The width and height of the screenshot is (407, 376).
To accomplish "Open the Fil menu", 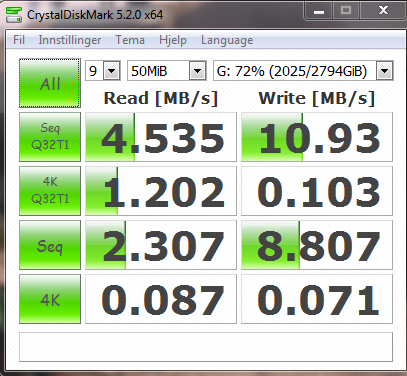I will pos(19,40).
